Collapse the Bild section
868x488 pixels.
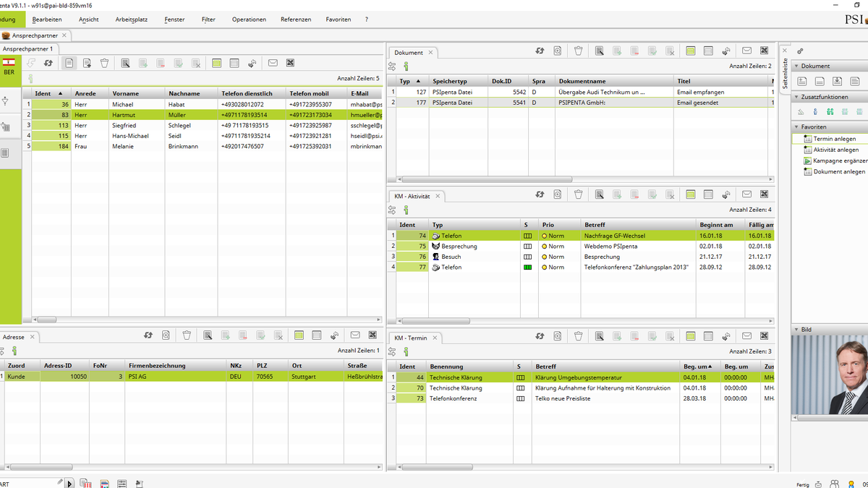[x=796, y=329]
